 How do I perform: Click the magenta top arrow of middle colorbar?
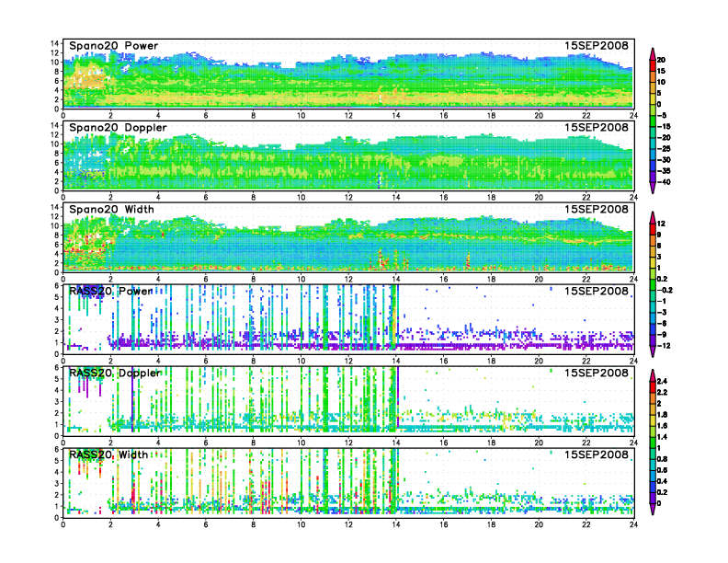click(653, 217)
